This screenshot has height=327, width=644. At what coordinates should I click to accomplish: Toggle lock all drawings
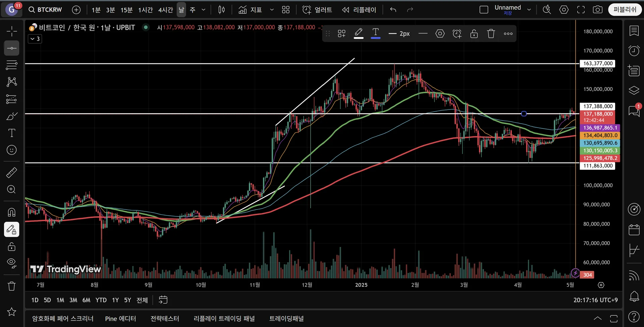tap(11, 247)
